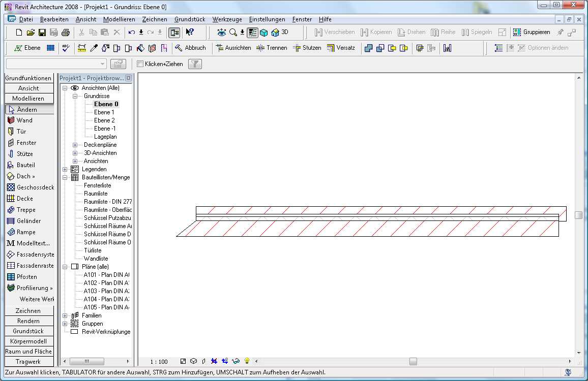Expand the 3D-Ansichten tree node
The width and height of the screenshot is (588, 381).
click(75, 153)
